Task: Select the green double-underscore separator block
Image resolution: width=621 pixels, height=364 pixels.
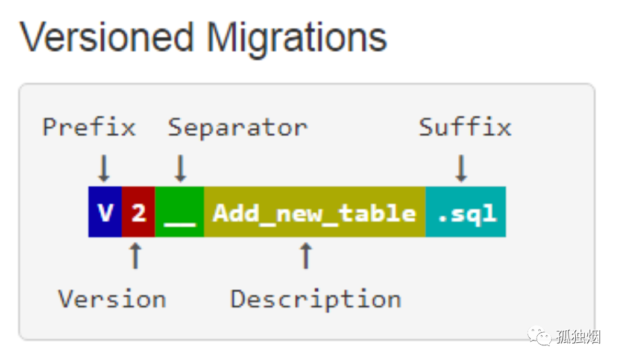Action: coord(180,212)
